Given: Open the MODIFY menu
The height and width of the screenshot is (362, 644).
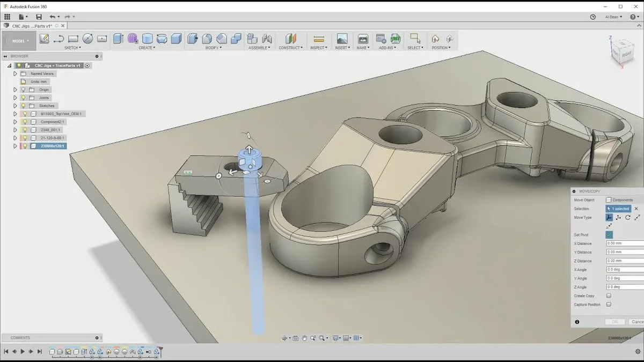Looking at the screenshot, I should click(x=213, y=48).
